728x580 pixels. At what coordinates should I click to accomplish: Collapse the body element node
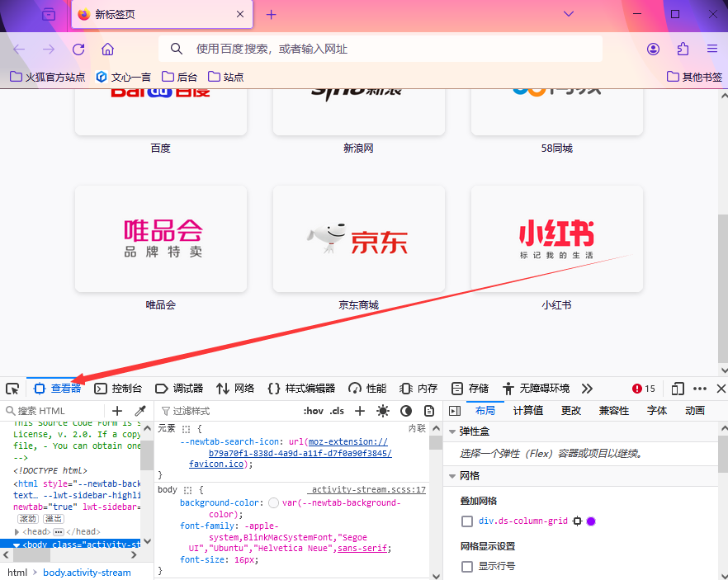point(17,545)
